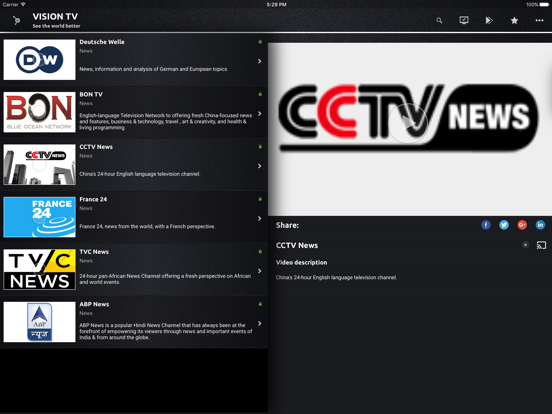Click BON TV English-language network description
552x414 pixels.
(x=165, y=121)
